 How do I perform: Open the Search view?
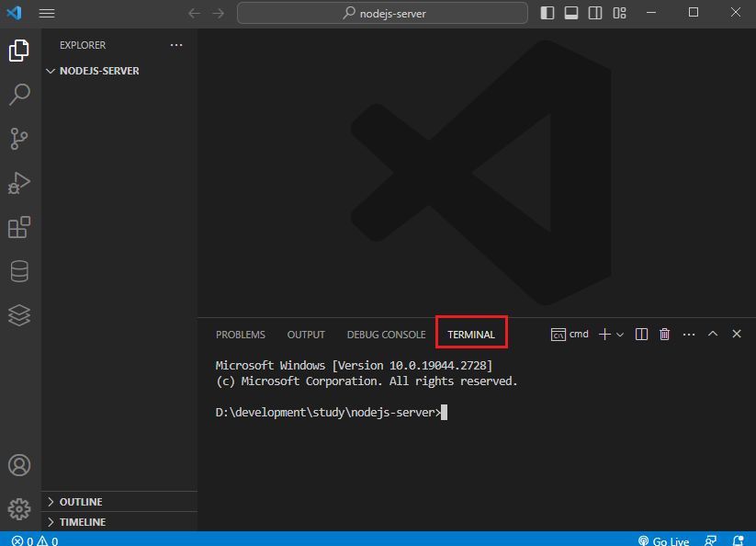pyautogui.click(x=19, y=95)
